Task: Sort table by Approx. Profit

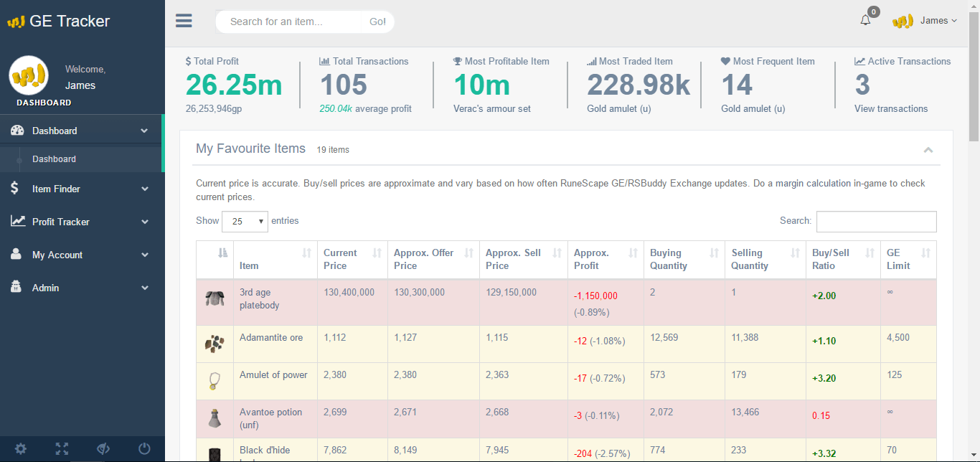Action: 606,259
